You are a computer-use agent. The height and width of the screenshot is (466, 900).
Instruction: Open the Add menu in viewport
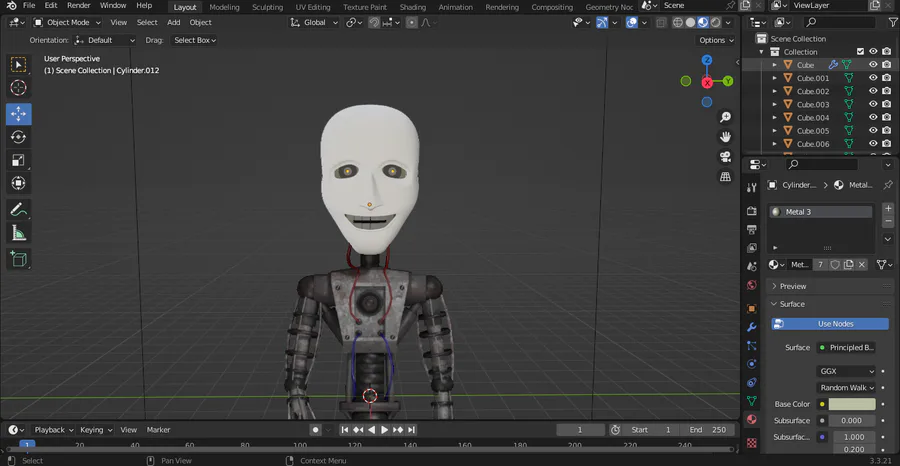click(173, 22)
